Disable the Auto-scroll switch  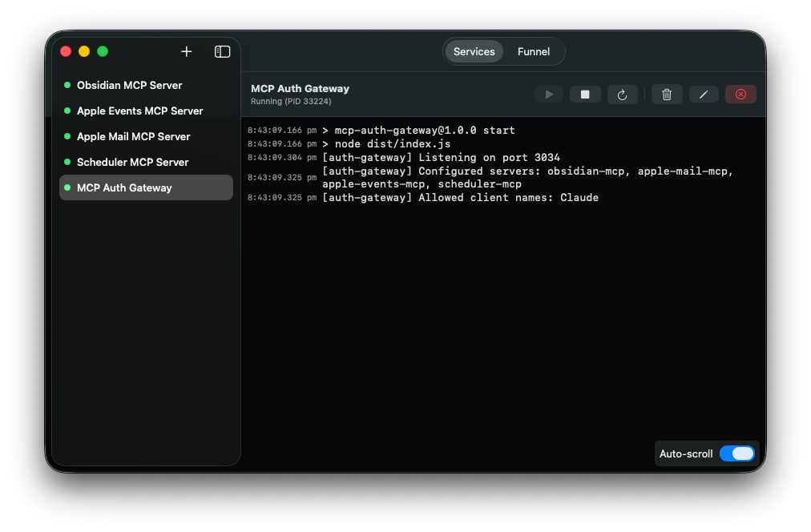click(736, 453)
